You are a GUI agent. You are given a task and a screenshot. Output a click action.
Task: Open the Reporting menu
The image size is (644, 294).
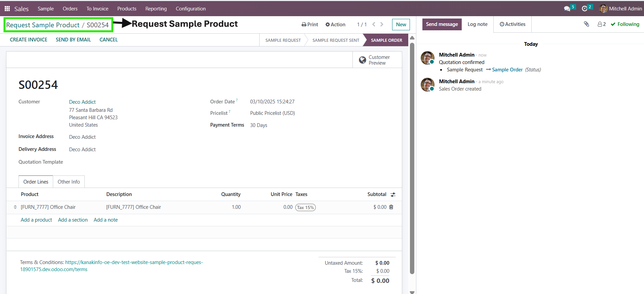coord(156,9)
